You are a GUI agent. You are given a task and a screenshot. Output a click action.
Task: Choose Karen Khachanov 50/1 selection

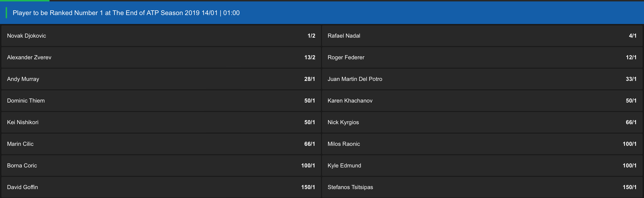(482, 101)
